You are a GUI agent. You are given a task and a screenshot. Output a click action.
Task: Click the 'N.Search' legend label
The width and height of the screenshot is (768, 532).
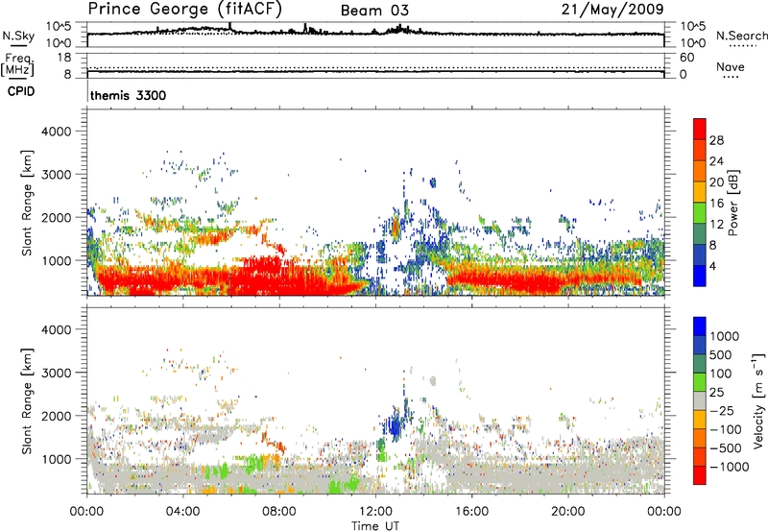coord(741,36)
